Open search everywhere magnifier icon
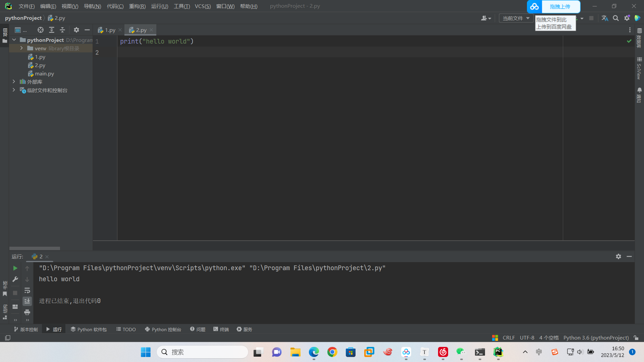 616,18
